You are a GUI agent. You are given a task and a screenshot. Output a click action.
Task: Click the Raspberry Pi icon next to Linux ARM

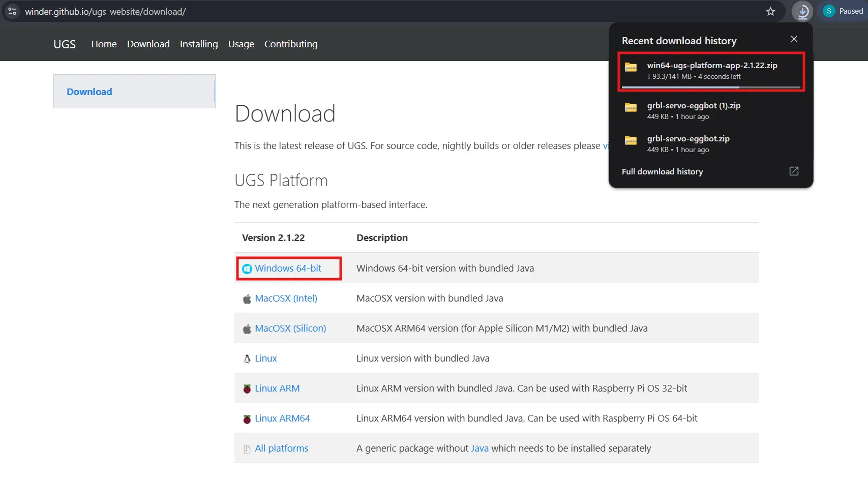point(247,388)
